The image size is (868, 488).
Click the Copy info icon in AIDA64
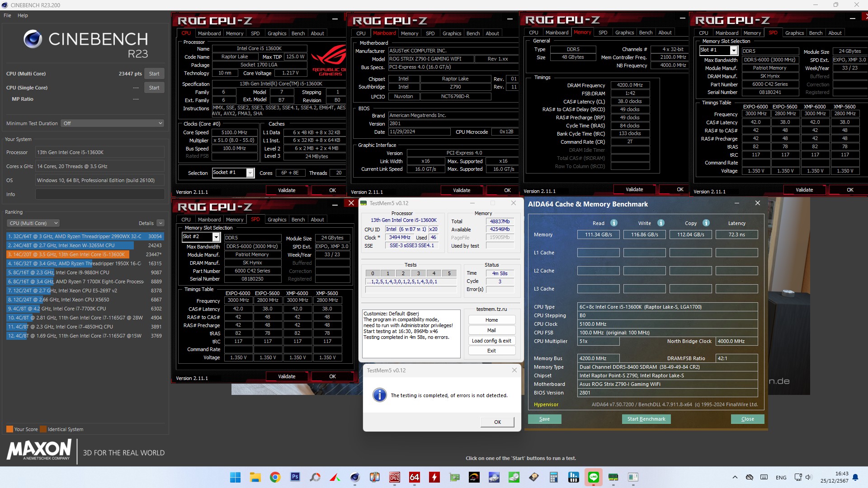point(706,223)
